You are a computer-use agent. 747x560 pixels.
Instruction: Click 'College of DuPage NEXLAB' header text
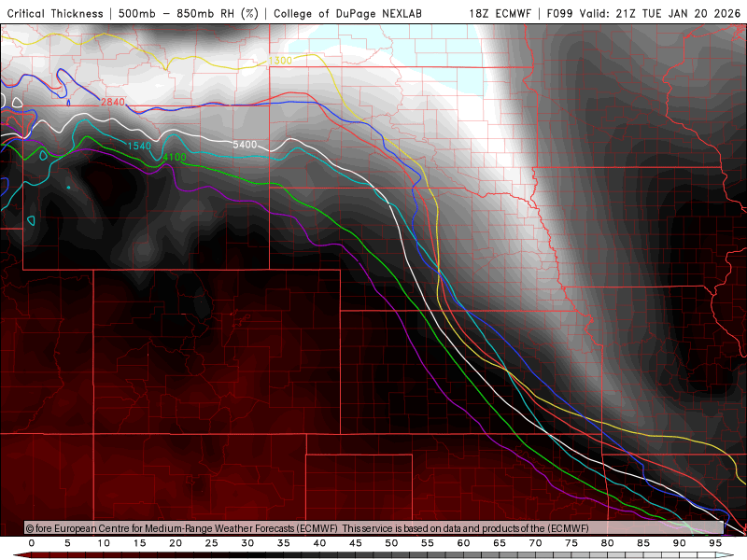pos(347,14)
